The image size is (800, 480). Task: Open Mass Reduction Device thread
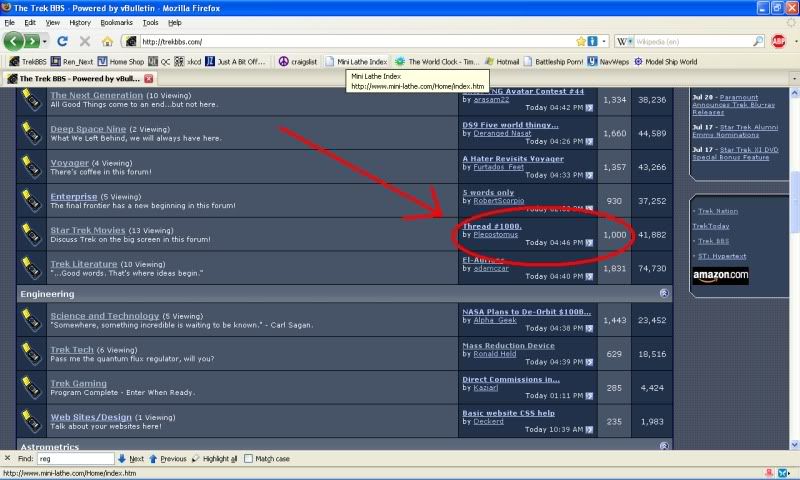[x=508, y=345]
